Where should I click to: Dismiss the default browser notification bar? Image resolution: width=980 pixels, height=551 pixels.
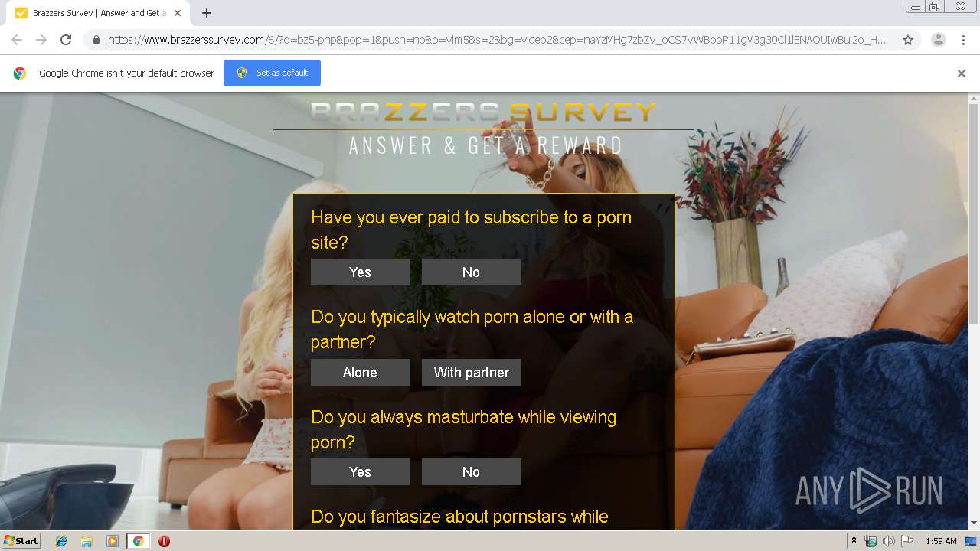pos(962,73)
